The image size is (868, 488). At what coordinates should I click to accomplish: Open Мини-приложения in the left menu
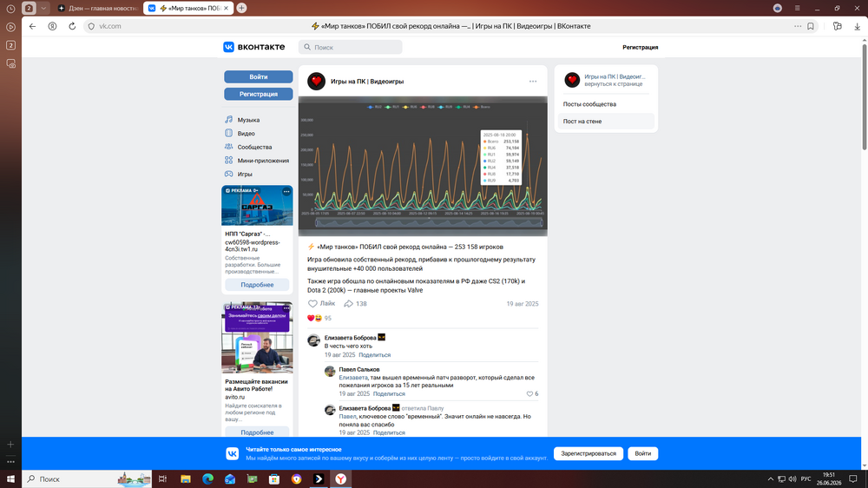point(258,161)
